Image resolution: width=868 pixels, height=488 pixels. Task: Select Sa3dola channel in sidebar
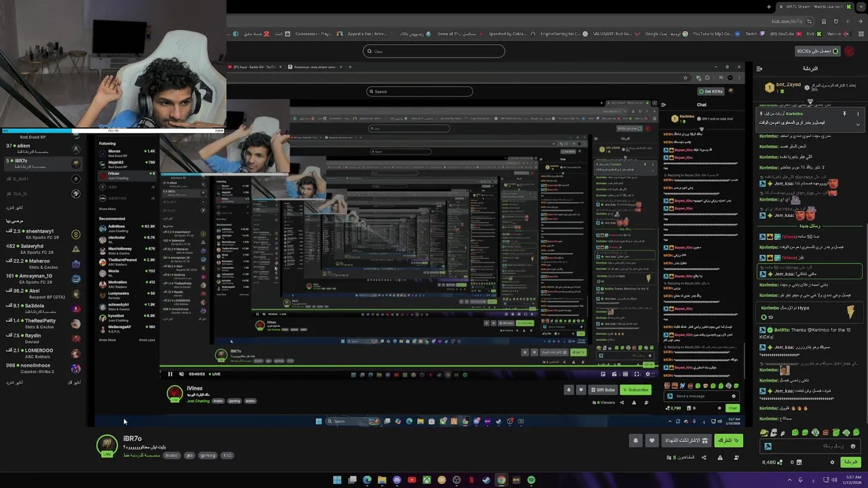coord(43,308)
